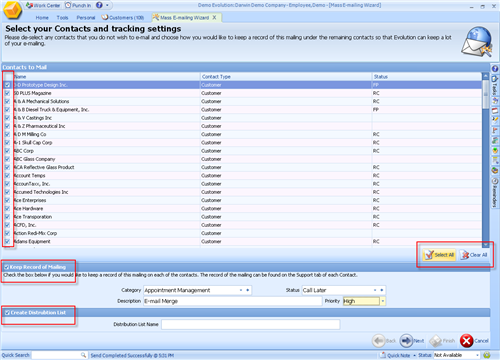Click the Punch In clock button
Screen dimensions: 500x360
(78, 5)
